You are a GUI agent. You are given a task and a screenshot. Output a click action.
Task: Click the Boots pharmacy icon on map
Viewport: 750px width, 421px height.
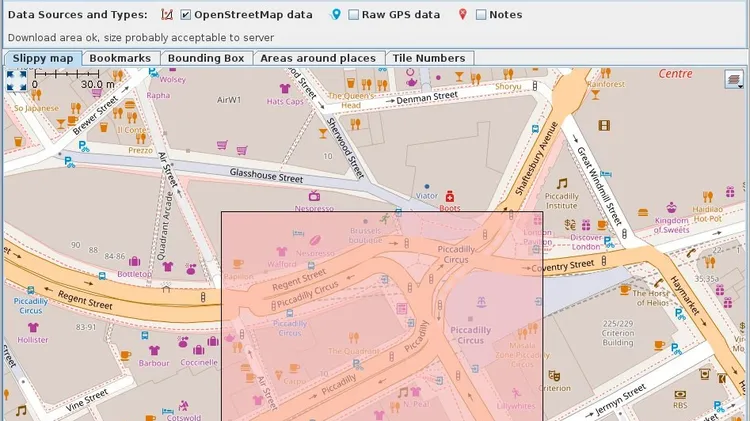tap(450, 196)
